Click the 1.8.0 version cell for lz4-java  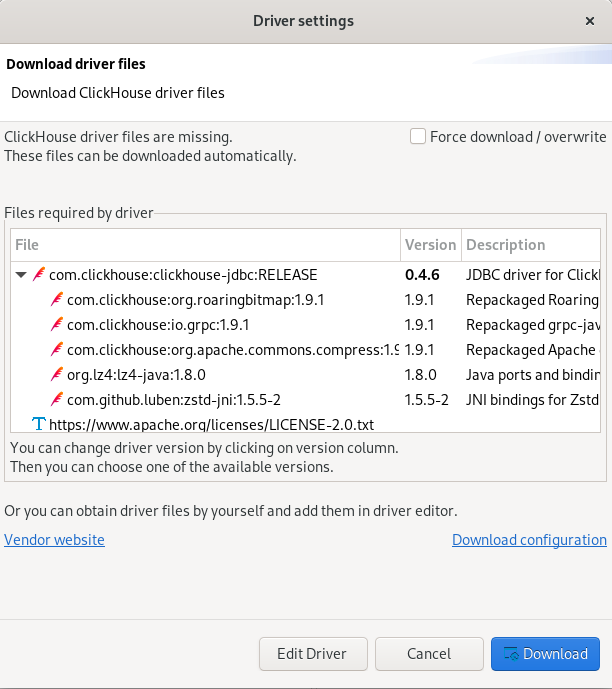click(x=421, y=374)
